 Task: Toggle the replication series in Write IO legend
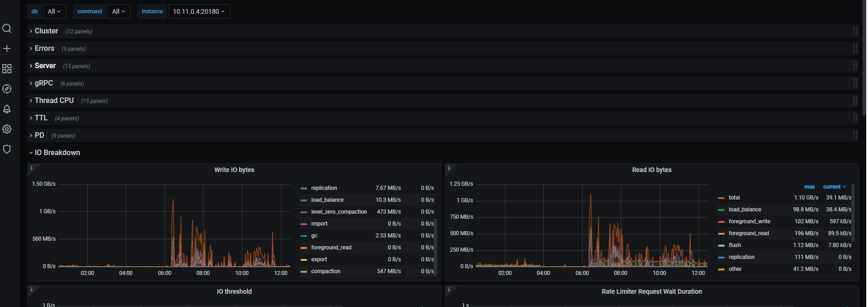coord(324,188)
